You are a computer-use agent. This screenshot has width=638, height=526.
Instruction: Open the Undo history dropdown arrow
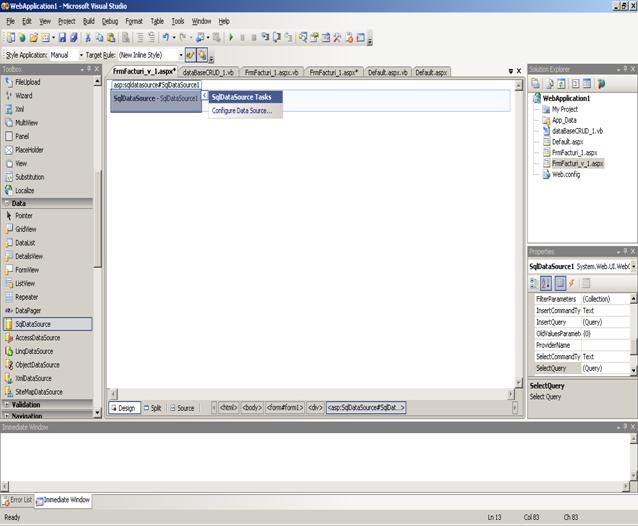coord(174,37)
